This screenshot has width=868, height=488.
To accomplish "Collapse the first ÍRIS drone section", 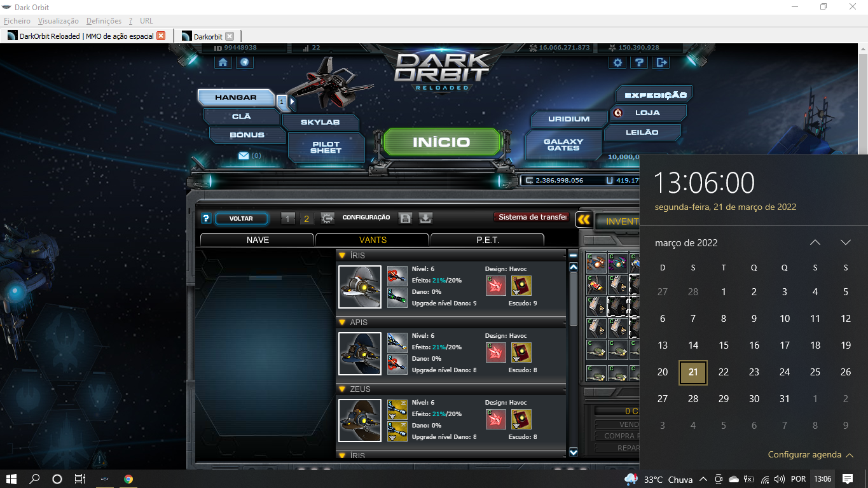I will [342, 256].
